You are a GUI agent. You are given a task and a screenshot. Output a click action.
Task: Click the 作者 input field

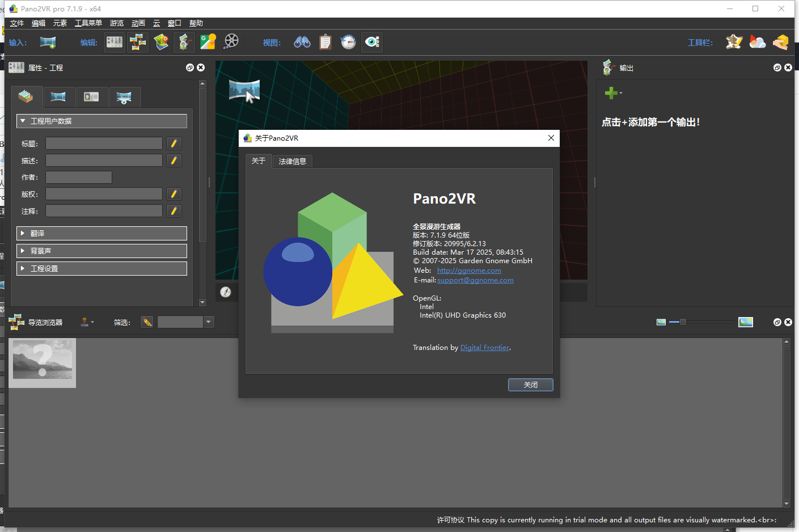[x=79, y=178]
